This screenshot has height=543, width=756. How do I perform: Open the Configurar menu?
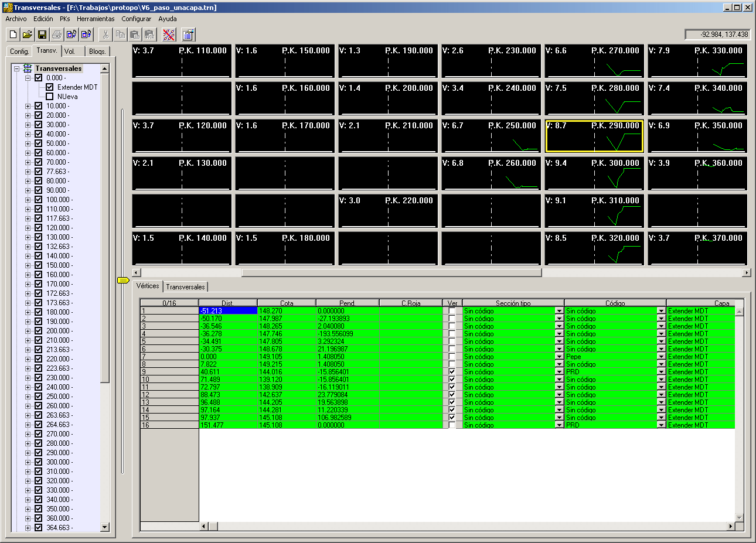point(137,19)
